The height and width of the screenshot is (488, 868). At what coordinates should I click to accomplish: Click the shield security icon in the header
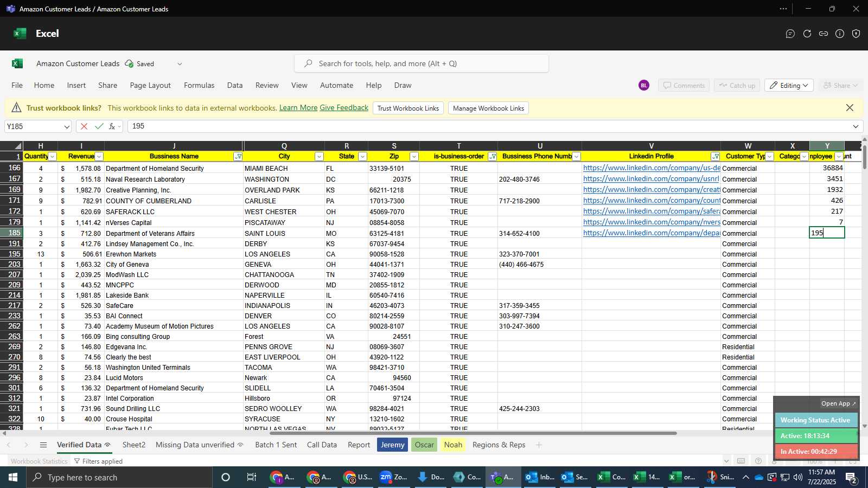pyautogui.click(x=856, y=34)
